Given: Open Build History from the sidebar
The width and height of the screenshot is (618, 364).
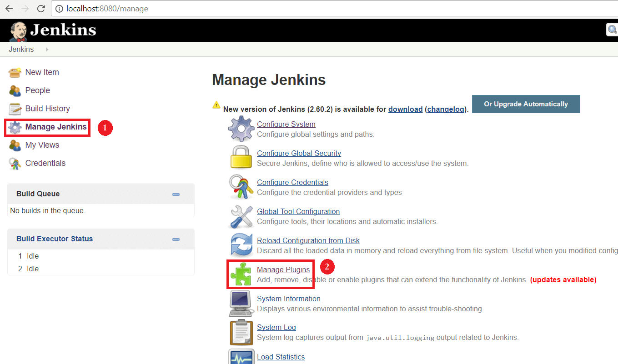Looking at the screenshot, I should (x=48, y=109).
